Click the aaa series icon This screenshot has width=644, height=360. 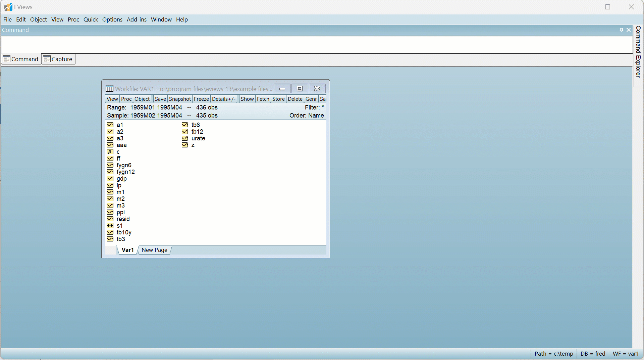110,145
